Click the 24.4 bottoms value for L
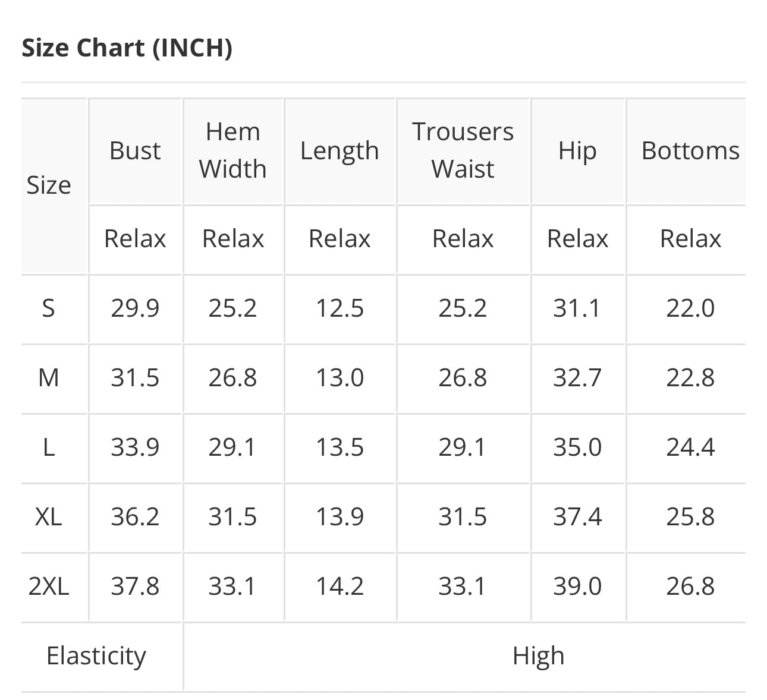767x700 pixels. click(690, 447)
